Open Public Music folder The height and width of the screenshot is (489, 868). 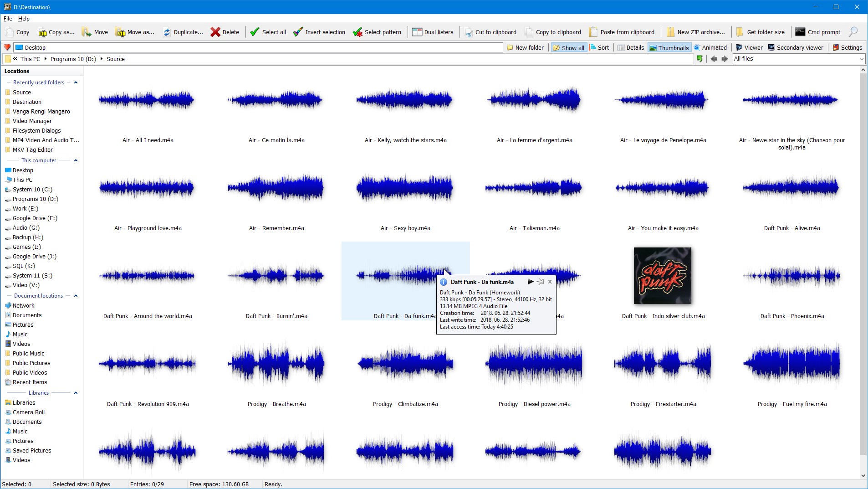[x=28, y=354]
